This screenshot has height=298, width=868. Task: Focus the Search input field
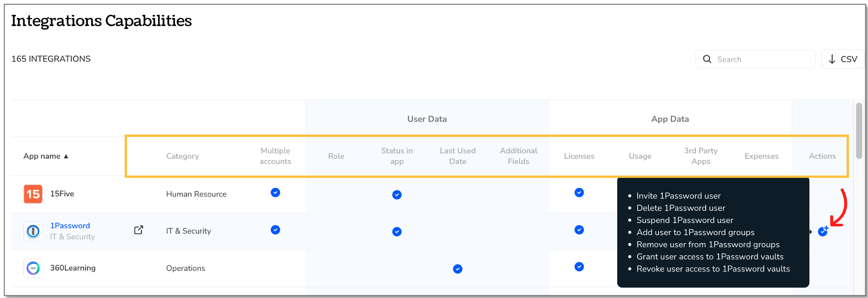755,59
